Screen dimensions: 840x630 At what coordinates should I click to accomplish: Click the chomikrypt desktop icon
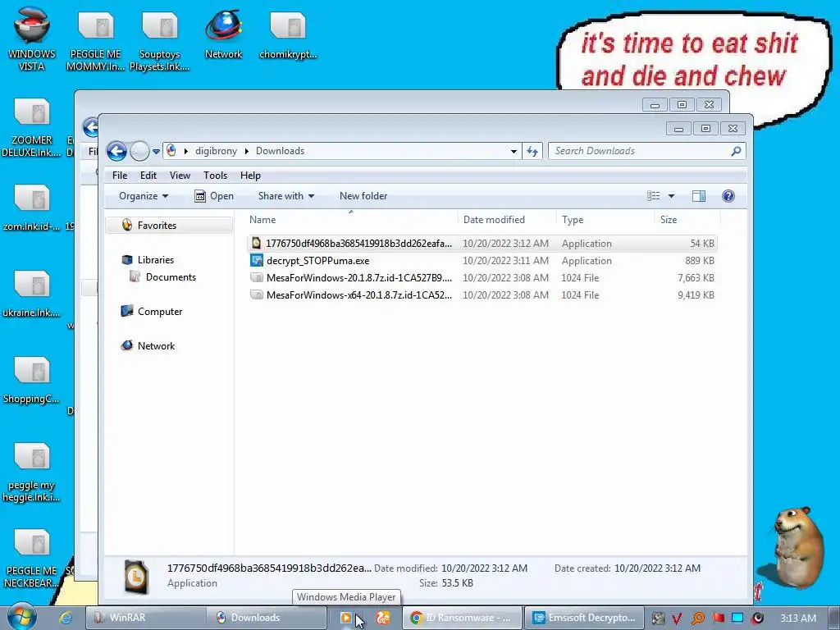(288, 34)
